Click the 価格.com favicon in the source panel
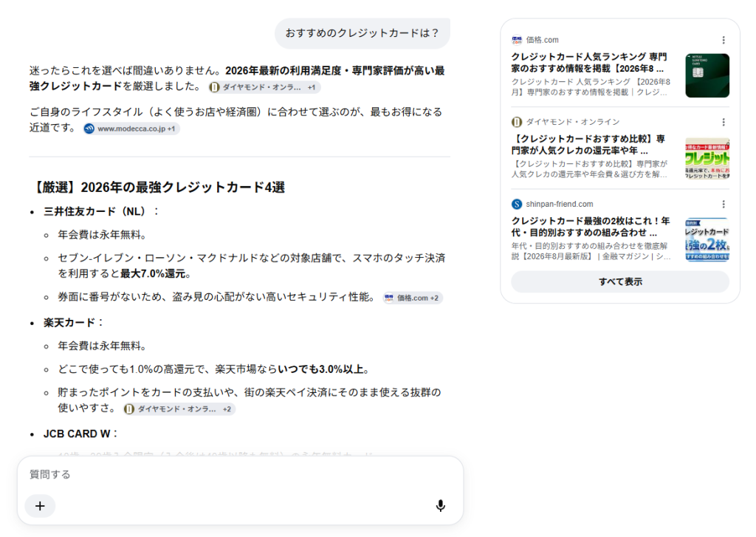This screenshot has width=756, height=537. pos(517,40)
